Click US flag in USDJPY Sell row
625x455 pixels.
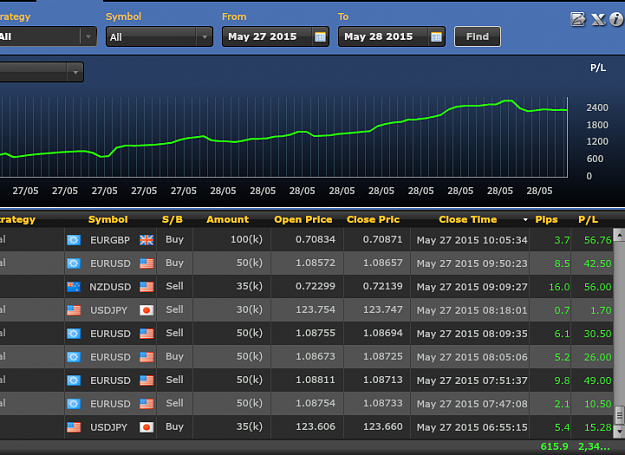pyautogui.click(x=74, y=310)
